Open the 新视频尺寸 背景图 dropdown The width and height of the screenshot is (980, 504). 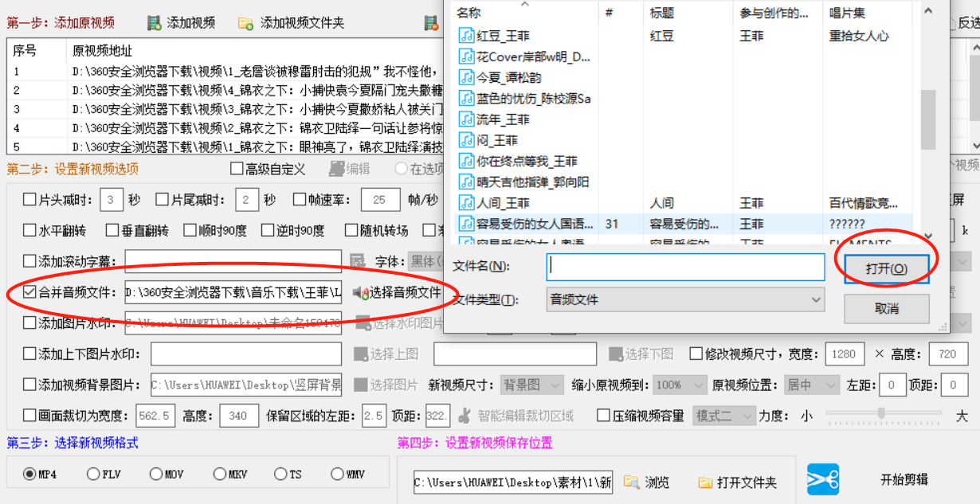532,385
